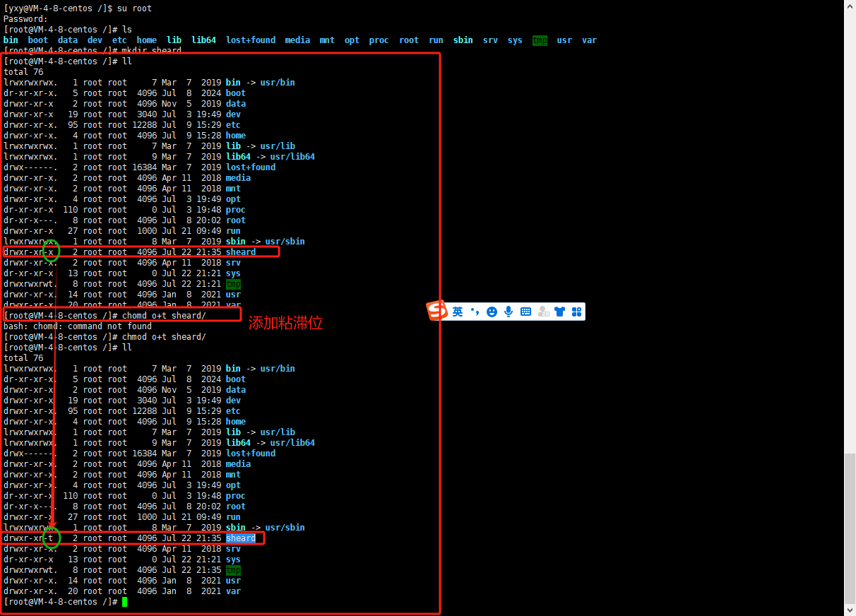Open the emoji smiley face panel

coord(492,312)
